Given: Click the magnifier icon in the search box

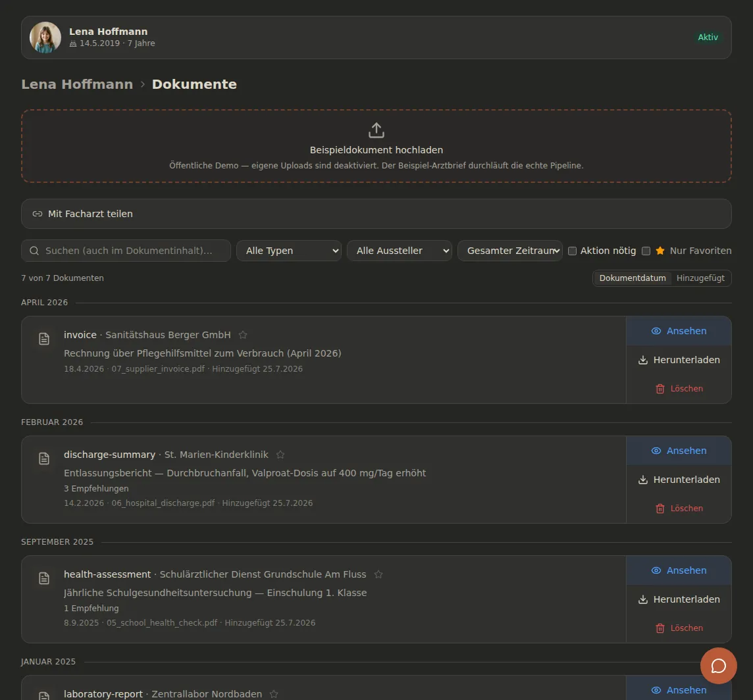Looking at the screenshot, I should tap(34, 251).
